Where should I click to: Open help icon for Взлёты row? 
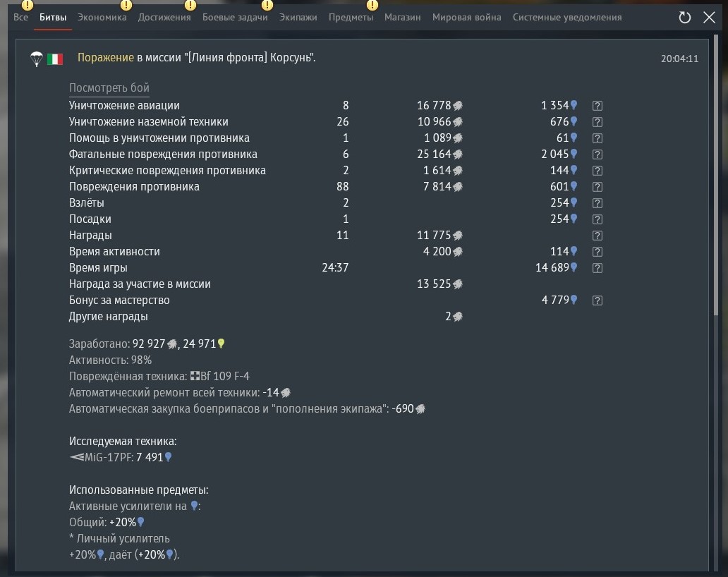[597, 203]
